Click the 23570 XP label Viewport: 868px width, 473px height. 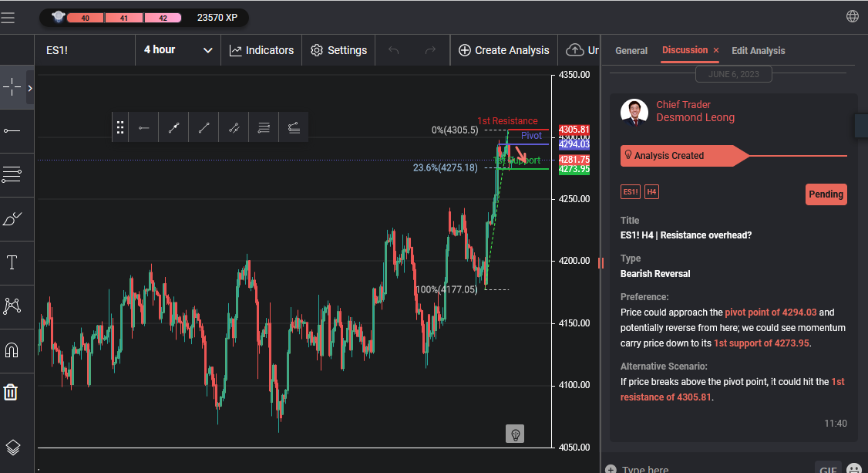[x=217, y=18]
